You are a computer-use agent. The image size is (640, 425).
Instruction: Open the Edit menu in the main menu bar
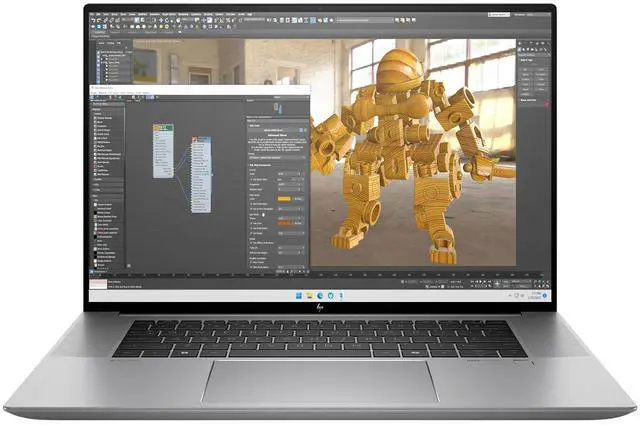coord(98,14)
